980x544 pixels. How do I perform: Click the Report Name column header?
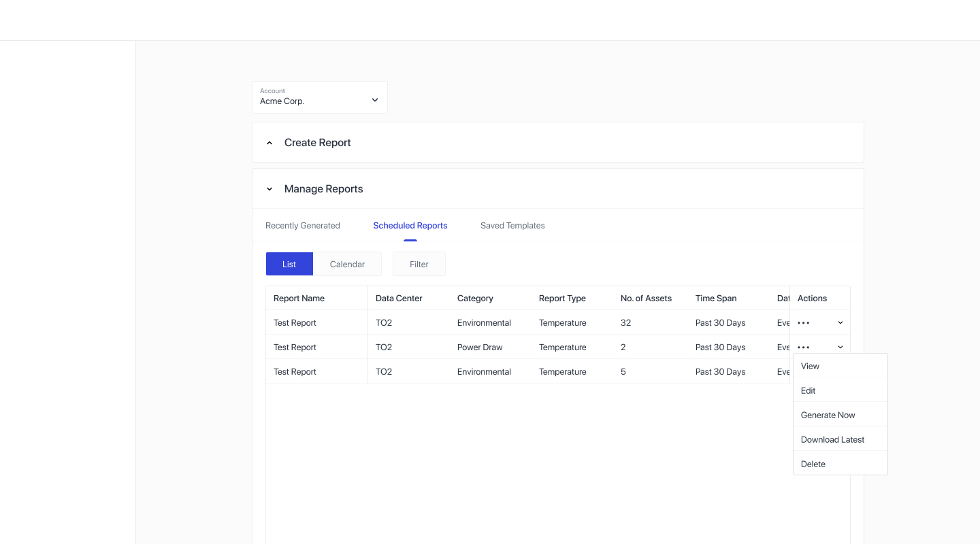(299, 299)
